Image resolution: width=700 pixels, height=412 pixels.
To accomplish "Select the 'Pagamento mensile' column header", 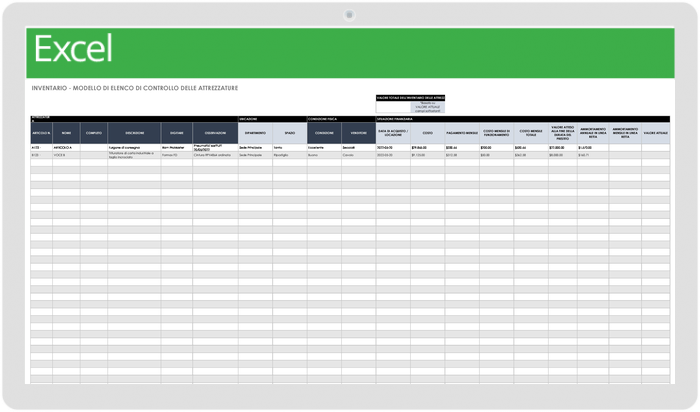I will coord(462,133).
